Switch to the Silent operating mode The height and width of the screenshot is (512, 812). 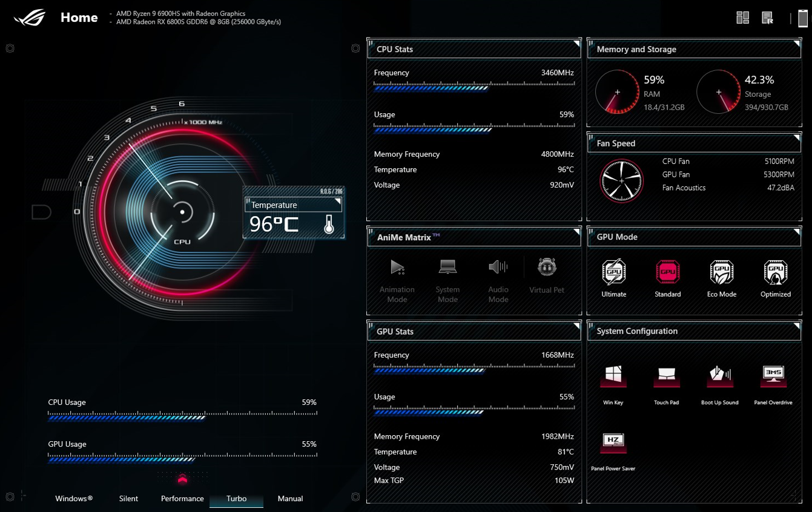pyautogui.click(x=128, y=499)
